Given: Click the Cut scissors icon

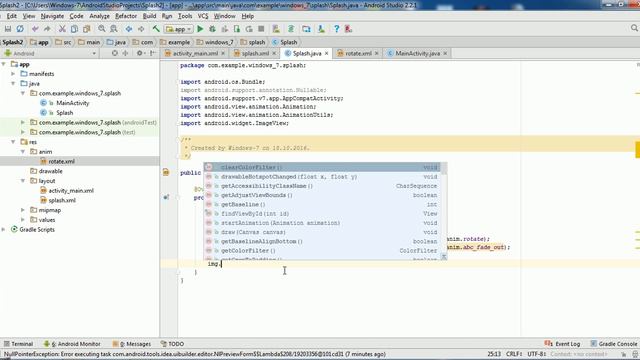Looking at the screenshot, I should (x=62, y=29).
